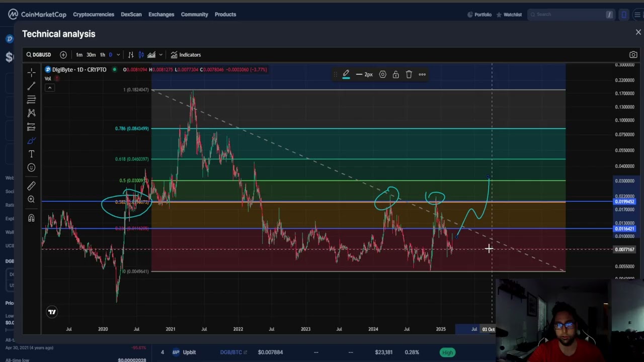Lock the selected drawing

[x=395, y=74]
